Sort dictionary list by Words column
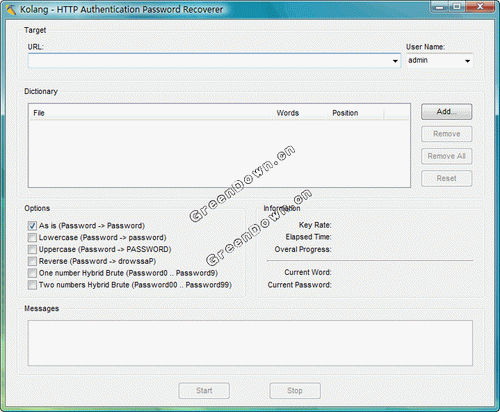 click(x=300, y=113)
